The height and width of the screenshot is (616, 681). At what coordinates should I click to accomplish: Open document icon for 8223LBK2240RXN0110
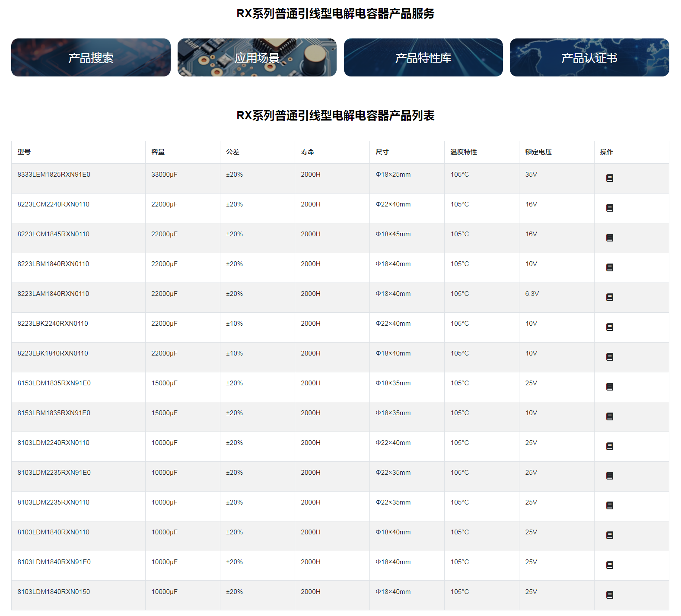[609, 327]
